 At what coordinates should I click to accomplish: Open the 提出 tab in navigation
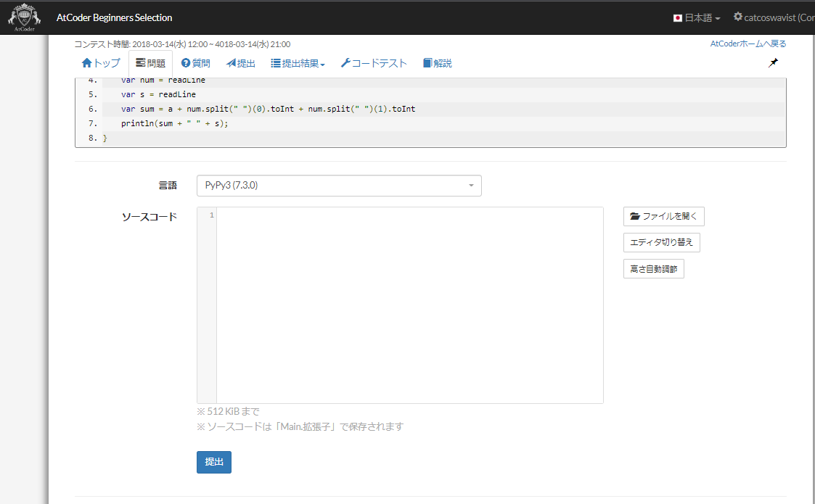(241, 63)
